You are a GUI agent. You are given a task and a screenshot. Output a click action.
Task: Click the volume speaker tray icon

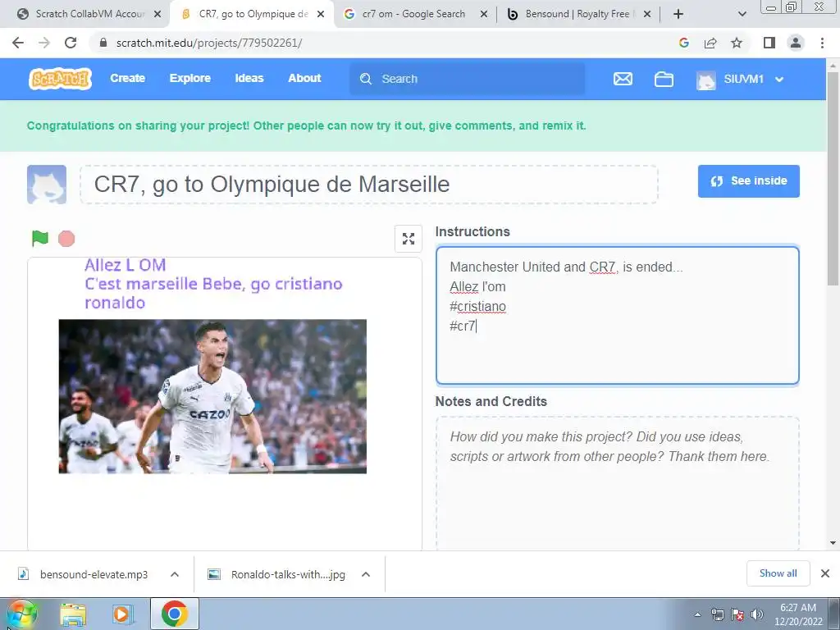click(x=757, y=614)
